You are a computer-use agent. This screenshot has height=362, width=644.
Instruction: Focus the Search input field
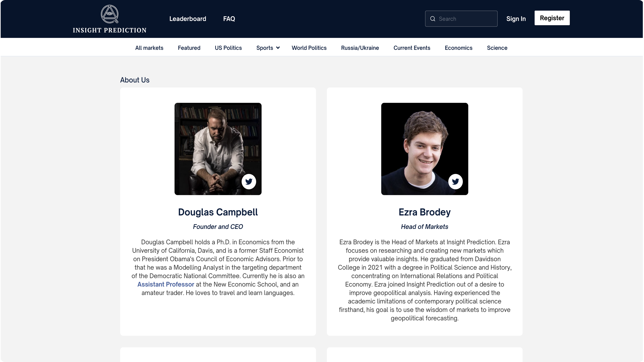461,19
